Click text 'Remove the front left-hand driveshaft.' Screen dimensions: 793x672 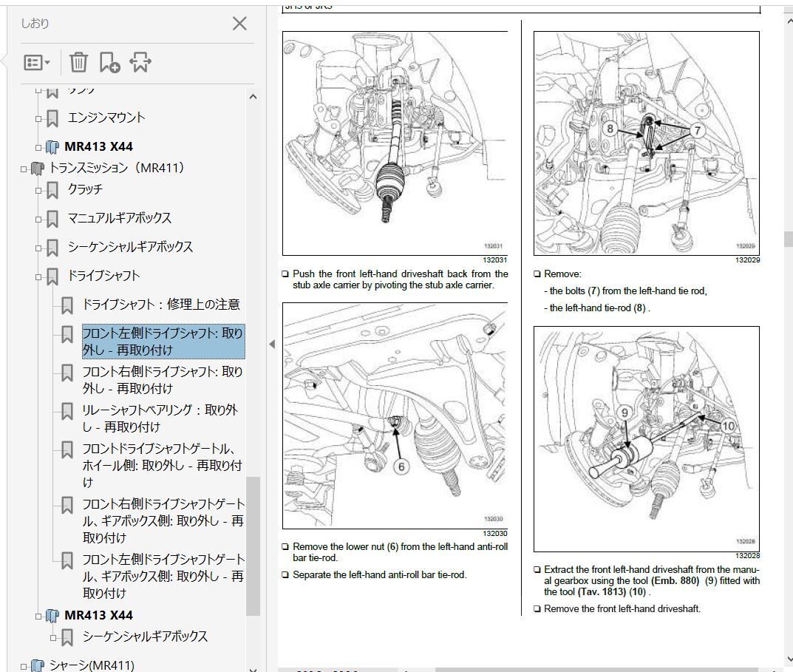622,608
